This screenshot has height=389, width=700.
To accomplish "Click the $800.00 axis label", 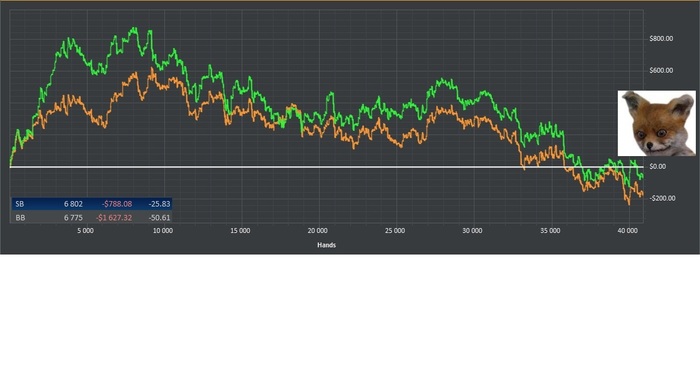I will [x=661, y=39].
